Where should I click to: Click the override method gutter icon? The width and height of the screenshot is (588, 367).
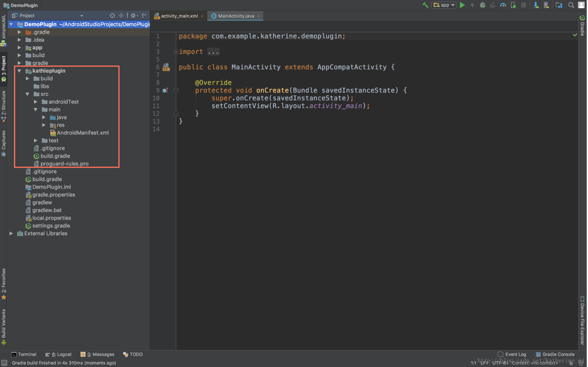(x=165, y=90)
